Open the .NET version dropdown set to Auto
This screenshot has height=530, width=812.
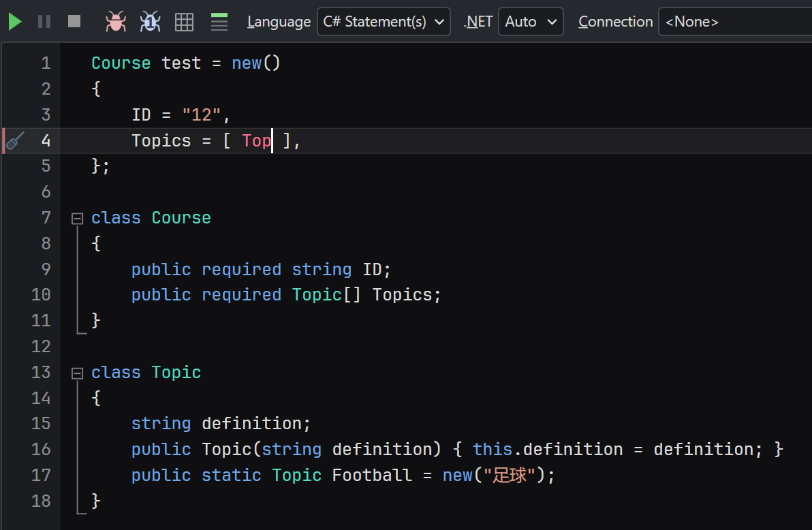click(x=531, y=22)
